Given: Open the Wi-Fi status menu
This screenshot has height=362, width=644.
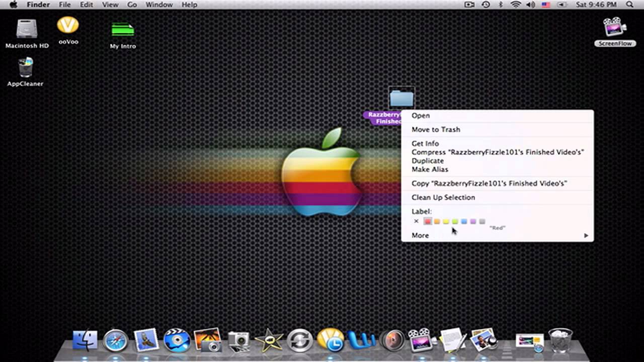Looking at the screenshot, I should pos(516,5).
